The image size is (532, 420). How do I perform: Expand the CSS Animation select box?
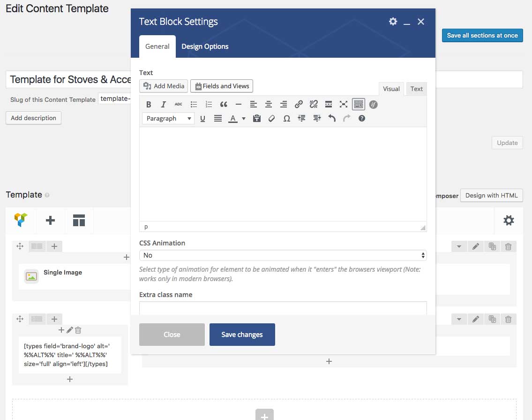(x=283, y=255)
